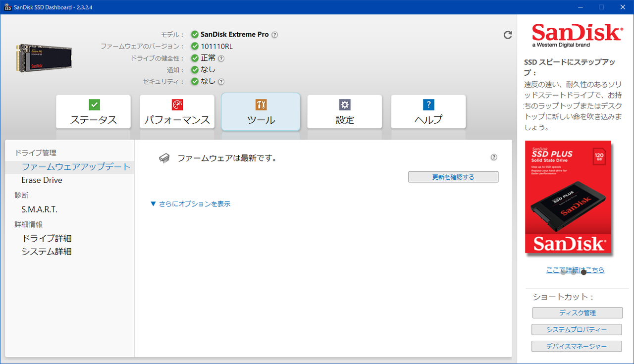
Task: Close the SanDisk SSD Dashboard window
Action: pos(623,7)
